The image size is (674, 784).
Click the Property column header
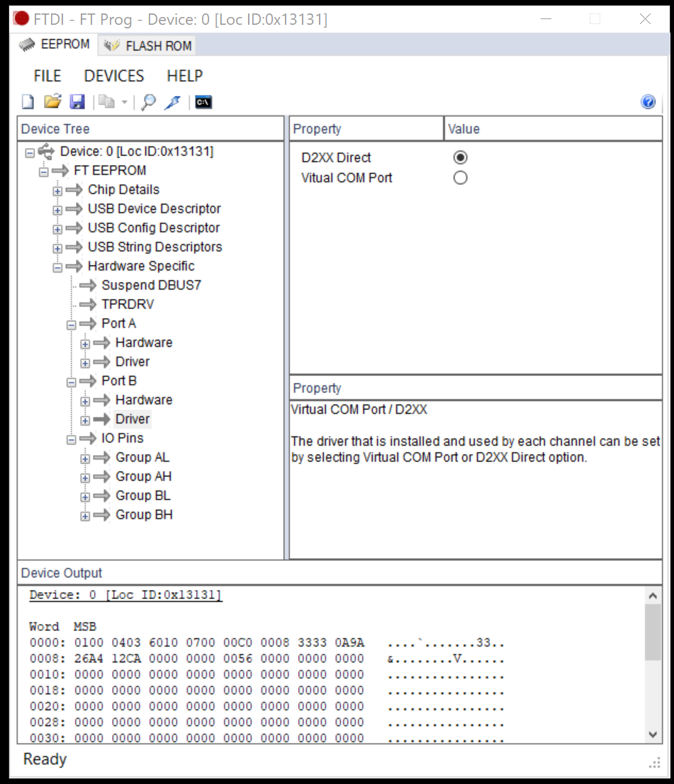point(367,129)
